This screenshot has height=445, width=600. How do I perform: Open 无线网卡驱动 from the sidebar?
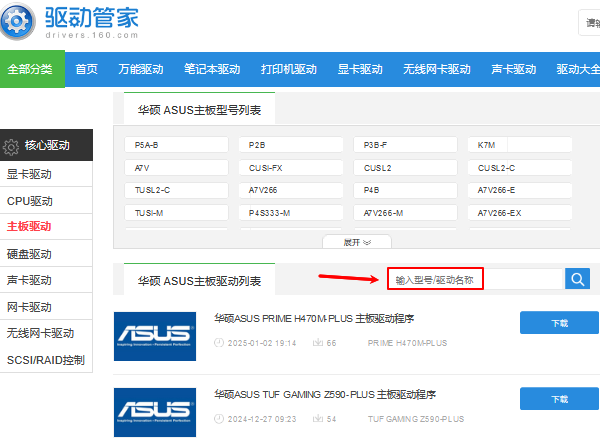coord(41,333)
